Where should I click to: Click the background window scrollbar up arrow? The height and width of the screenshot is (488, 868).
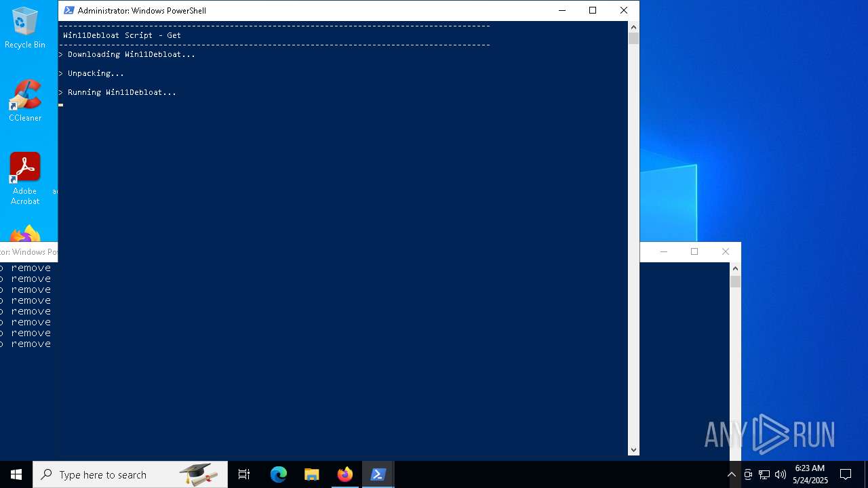coord(735,268)
